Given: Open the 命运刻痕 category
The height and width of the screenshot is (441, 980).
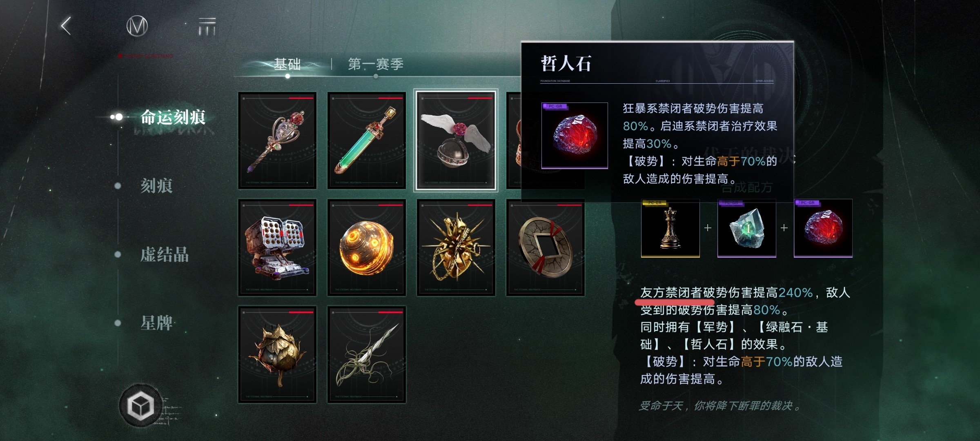Looking at the screenshot, I should [x=173, y=117].
